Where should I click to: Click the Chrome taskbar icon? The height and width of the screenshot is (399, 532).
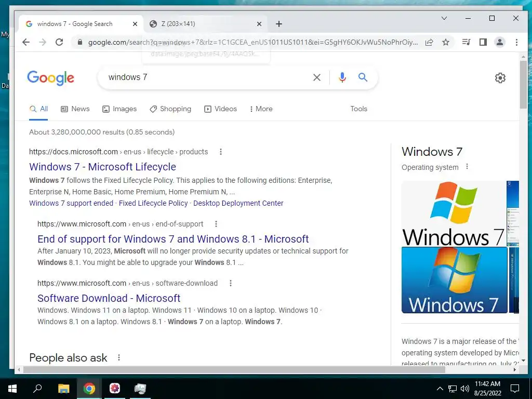[x=89, y=389]
